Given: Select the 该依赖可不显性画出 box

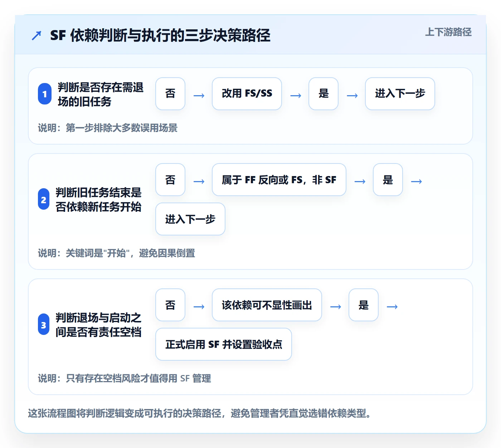Looking at the screenshot, I should pyautogui.click(x=267, y=305).
